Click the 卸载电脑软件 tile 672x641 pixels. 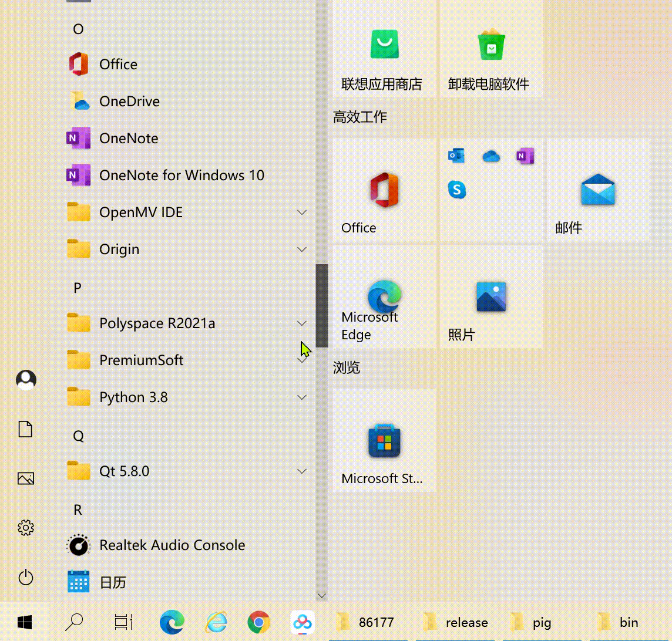pyautogui.click(x=491, y=49)
